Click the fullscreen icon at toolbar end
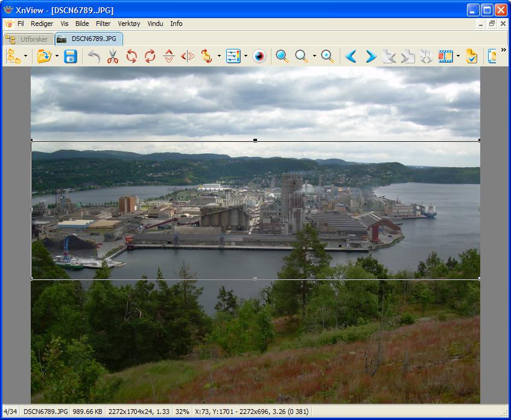This screenshot has height=420, width=511. (x=492, y=56)
